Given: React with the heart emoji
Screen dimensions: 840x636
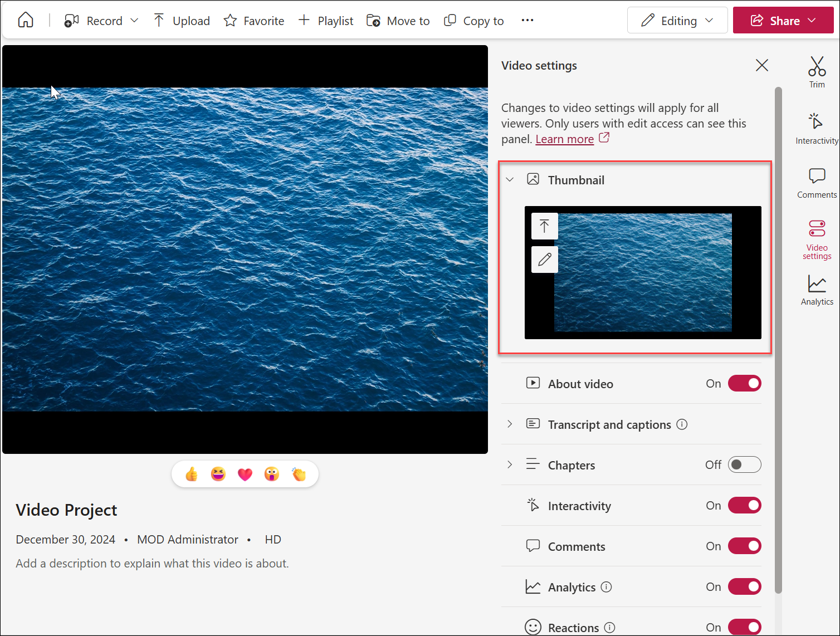Looking at the screenshot, I should click(245, 474).
